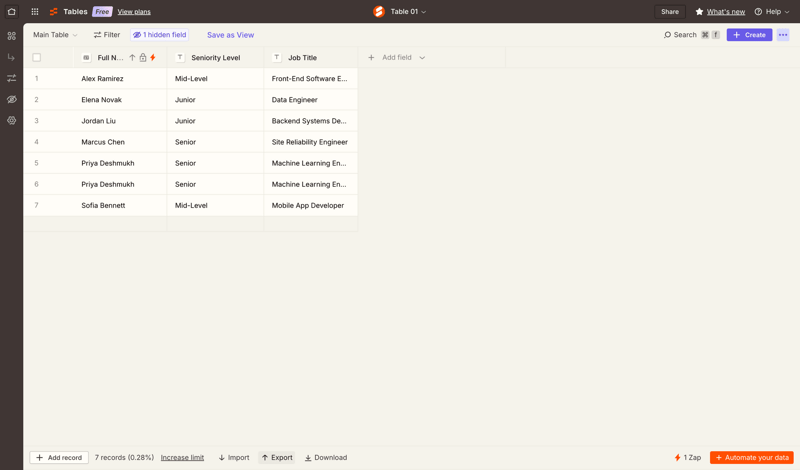Click row number 5
This screenshot has width=800, height=470.
click(x=36, y=163)
